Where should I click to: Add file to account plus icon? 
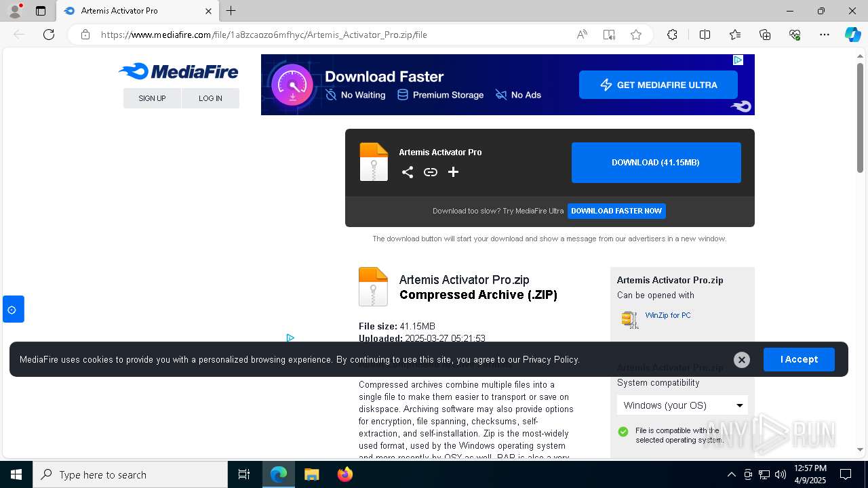tap(454, 172)
